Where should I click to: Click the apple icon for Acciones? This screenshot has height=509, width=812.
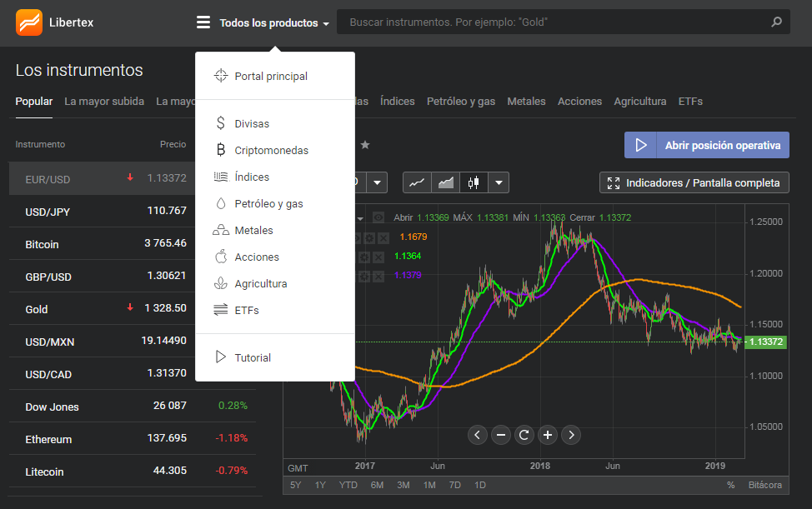pos(221,256)
